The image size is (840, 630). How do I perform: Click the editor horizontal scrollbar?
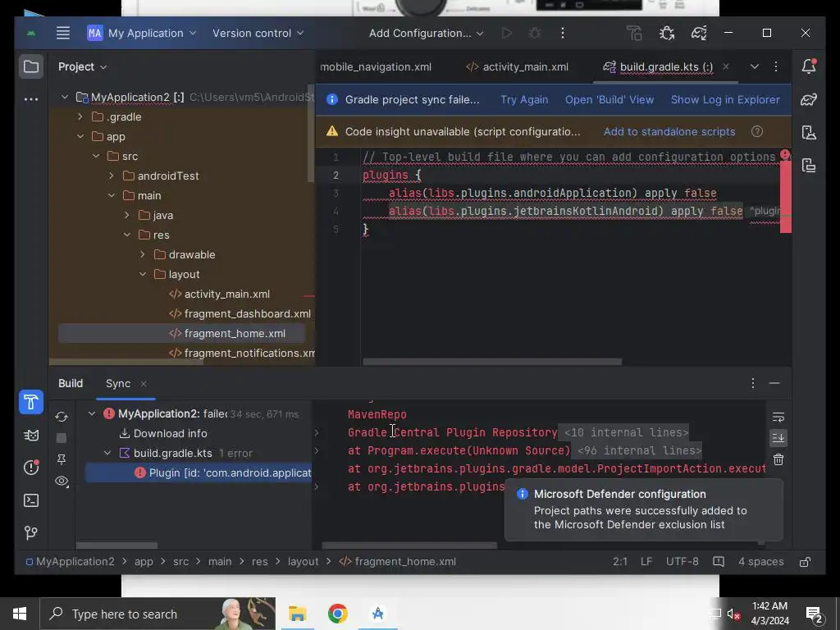(x=492, y=362)
